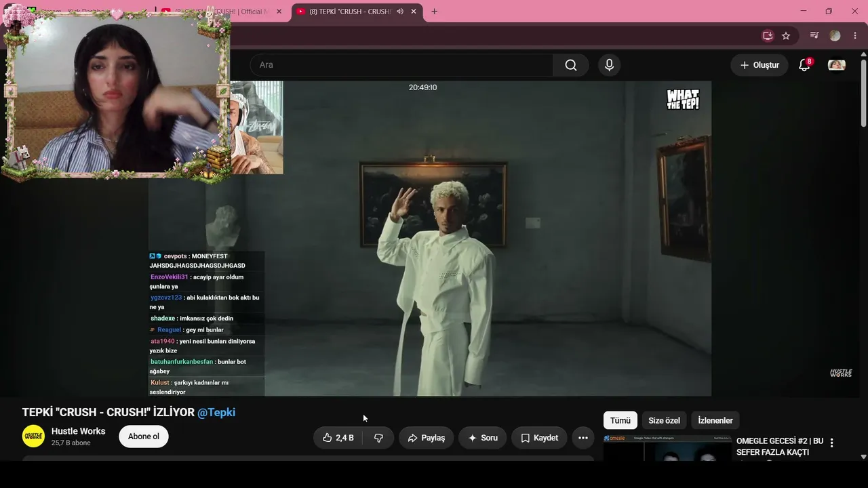
Task: Select the Size özel filter chip
Action: 664,420
